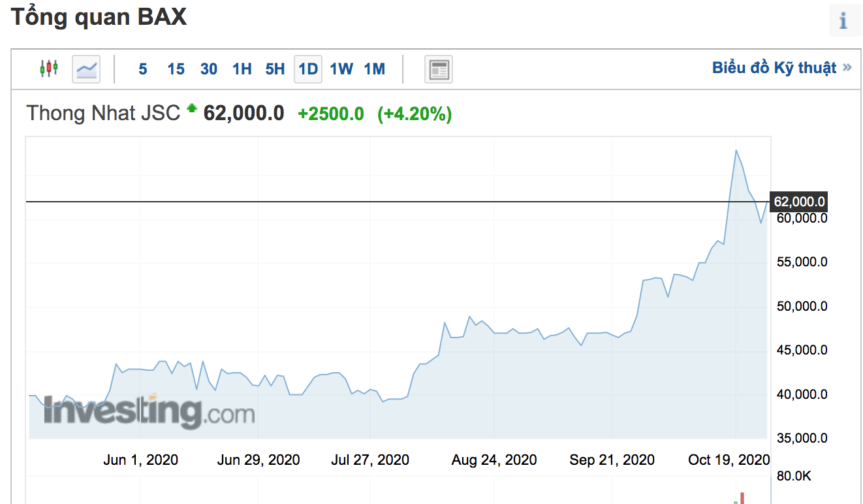Set chart interval to 15 minutes
The height and width of the screenshot is (504, 863).
point(176,69)
